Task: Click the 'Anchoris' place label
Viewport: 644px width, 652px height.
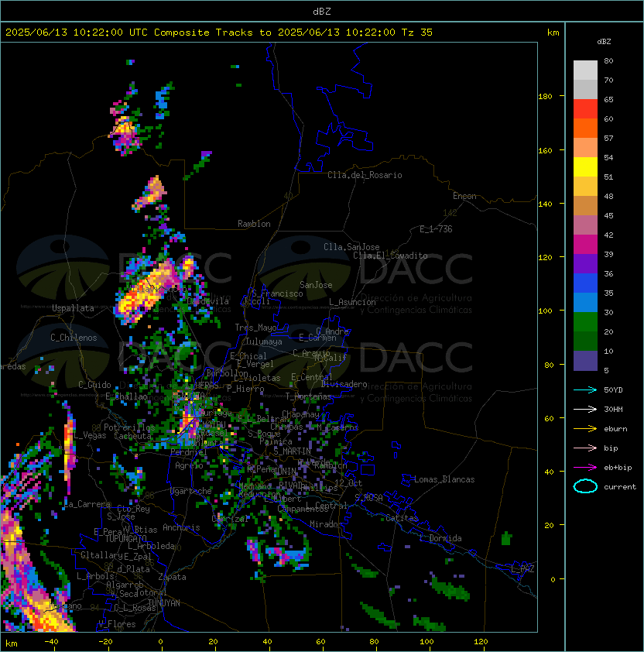Action: click(x=181, y=527)
